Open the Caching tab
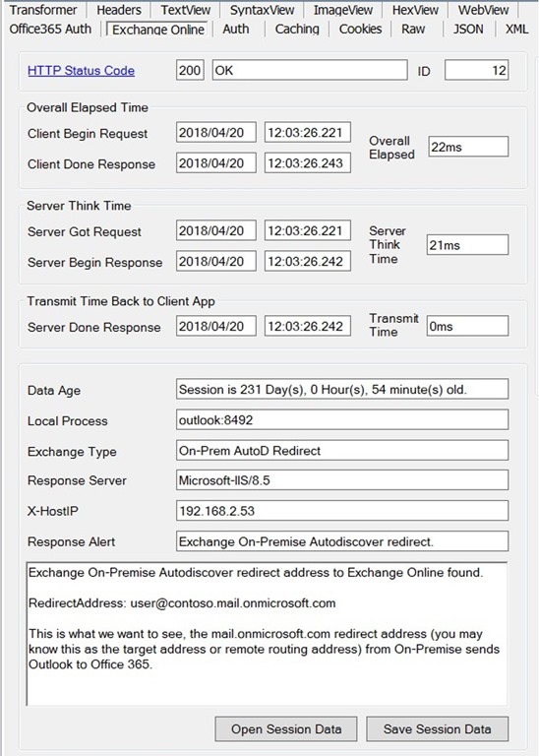Screen dimensions: 539x756 pos(297,29)
